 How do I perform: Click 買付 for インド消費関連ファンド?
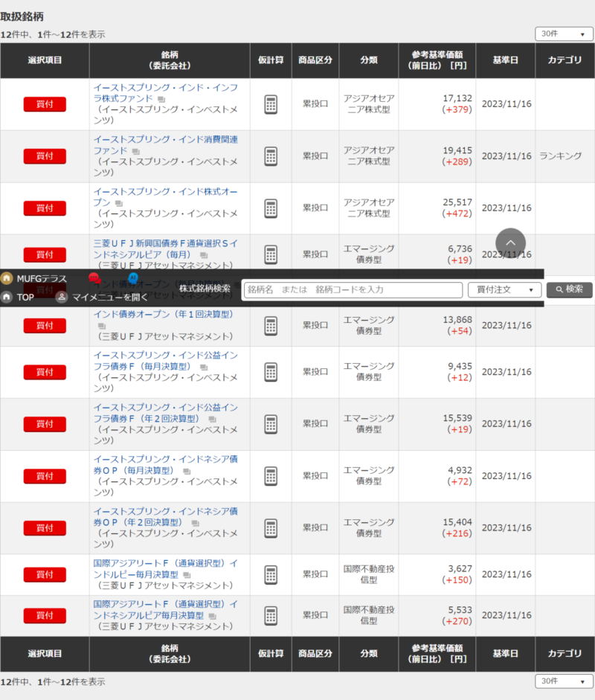pos(45,156)
